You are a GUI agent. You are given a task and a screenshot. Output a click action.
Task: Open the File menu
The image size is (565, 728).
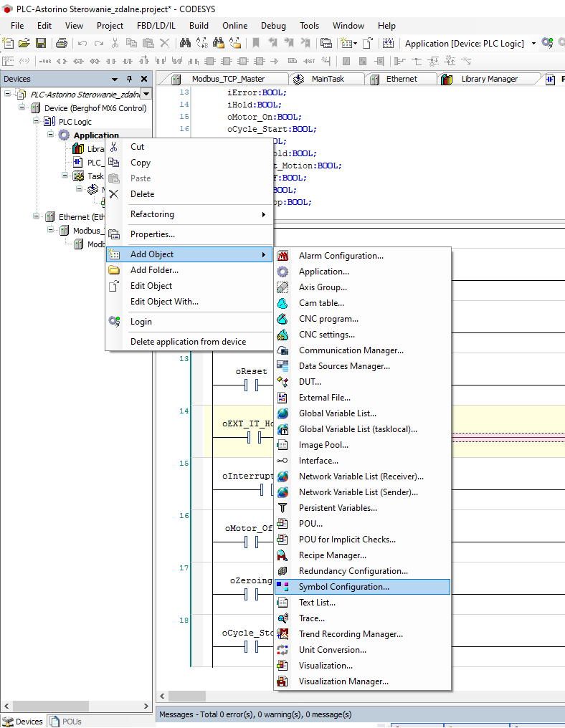(x=17, y=26)
